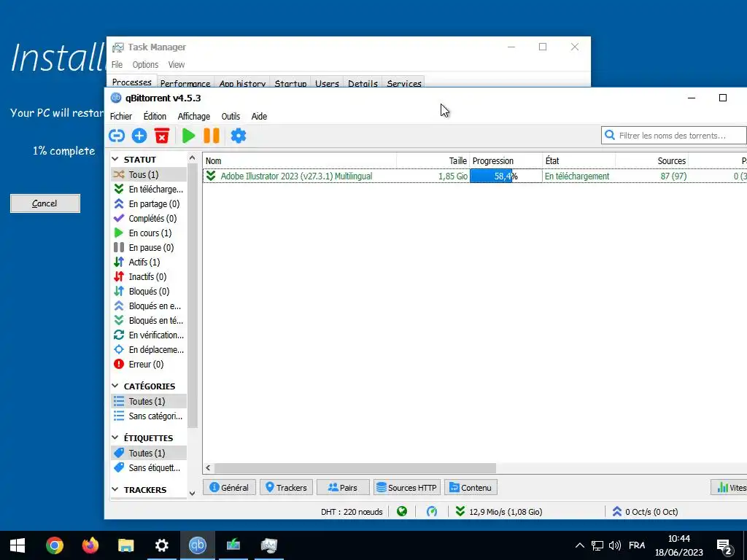
Task: Collapse the STATUT section
Action: 115,159
